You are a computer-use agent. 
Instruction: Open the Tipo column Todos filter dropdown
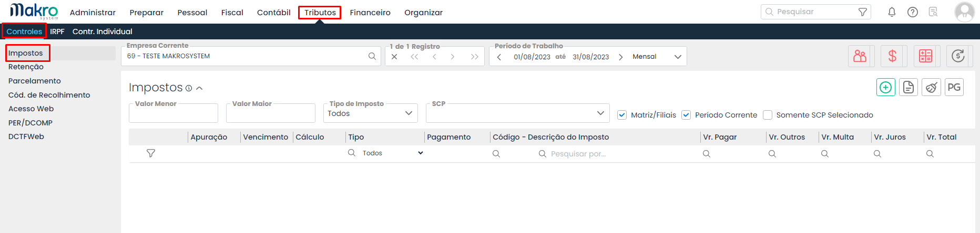393,153
